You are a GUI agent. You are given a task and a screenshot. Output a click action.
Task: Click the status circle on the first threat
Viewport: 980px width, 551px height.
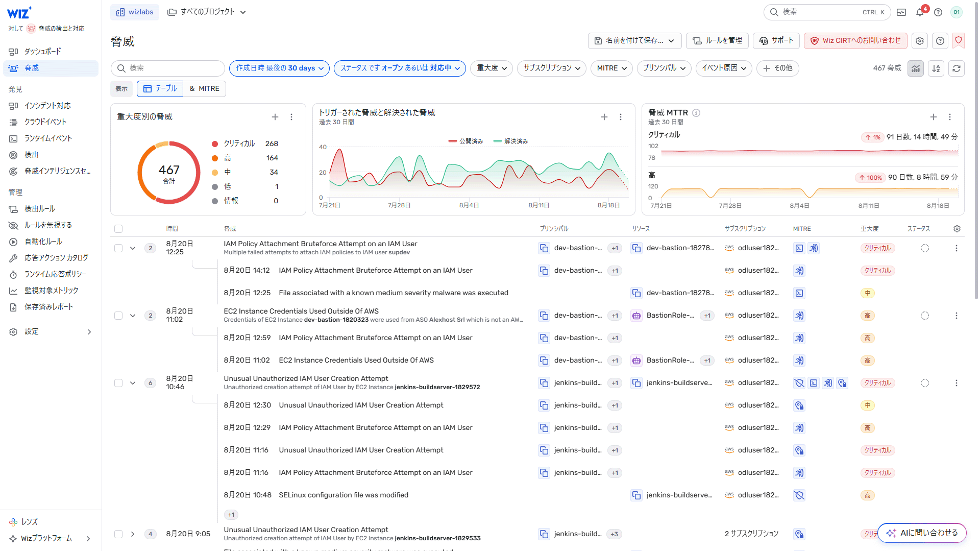coord(925,248)
